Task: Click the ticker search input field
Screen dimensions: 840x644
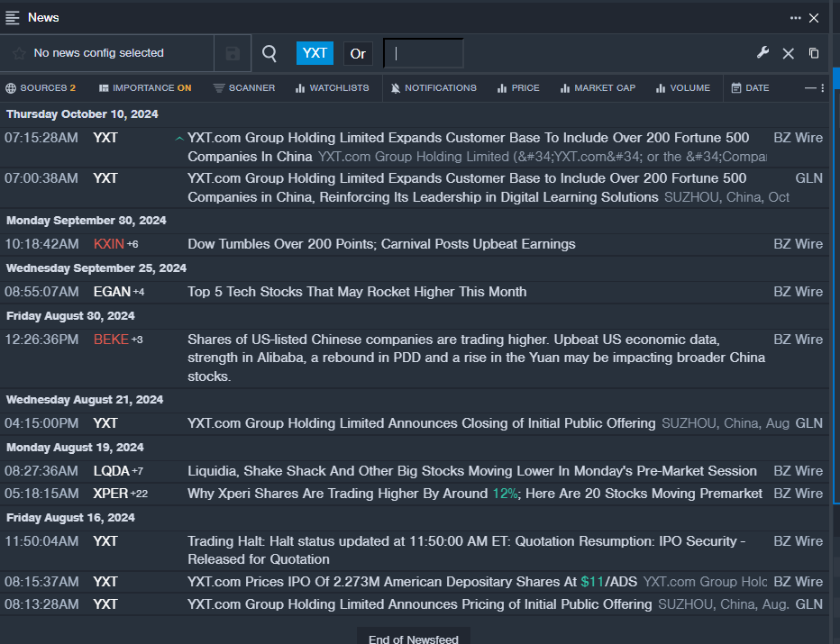Action: coord(424,53)
